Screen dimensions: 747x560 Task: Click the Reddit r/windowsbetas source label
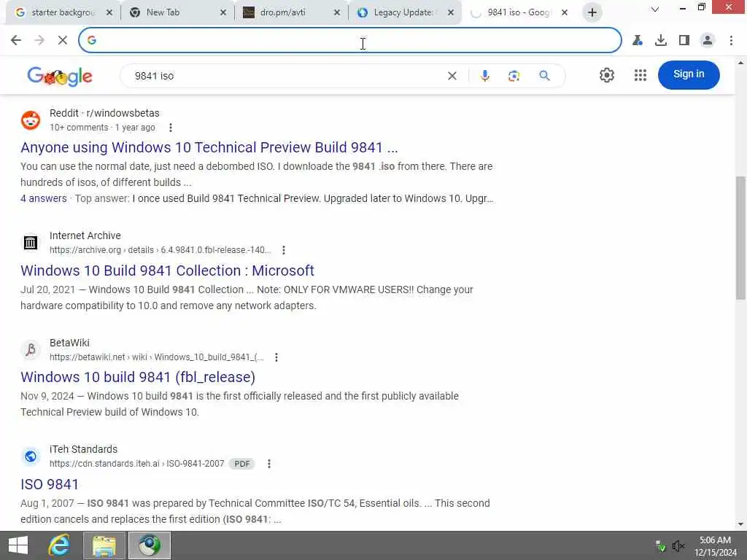coord(104,113)
